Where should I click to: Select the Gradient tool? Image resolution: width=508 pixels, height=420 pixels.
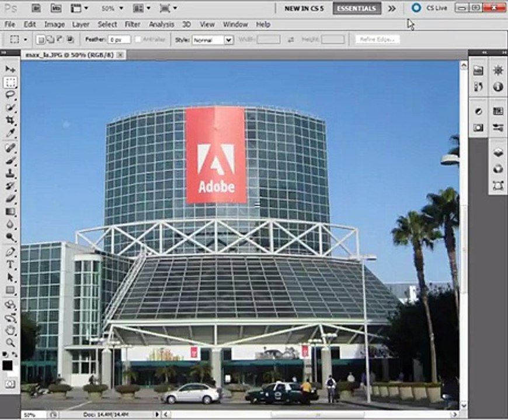click(x=10, y=212)
